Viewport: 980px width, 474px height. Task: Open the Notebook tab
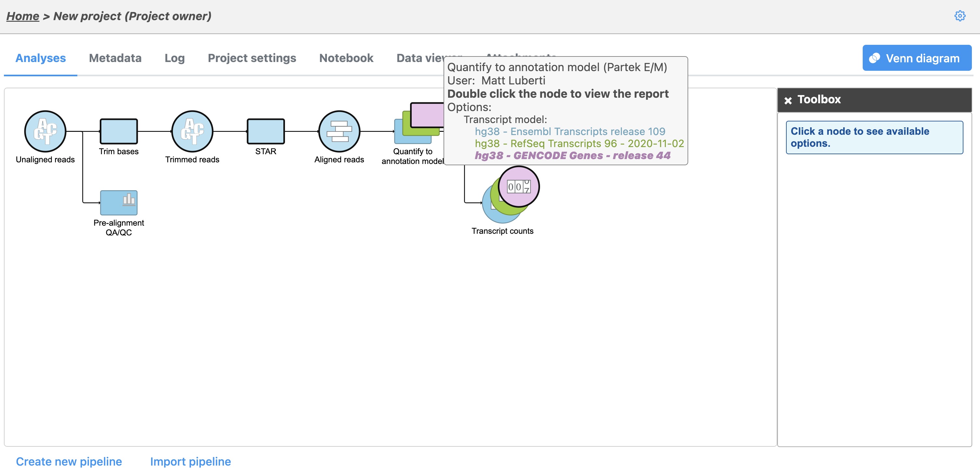click(346, 58)
